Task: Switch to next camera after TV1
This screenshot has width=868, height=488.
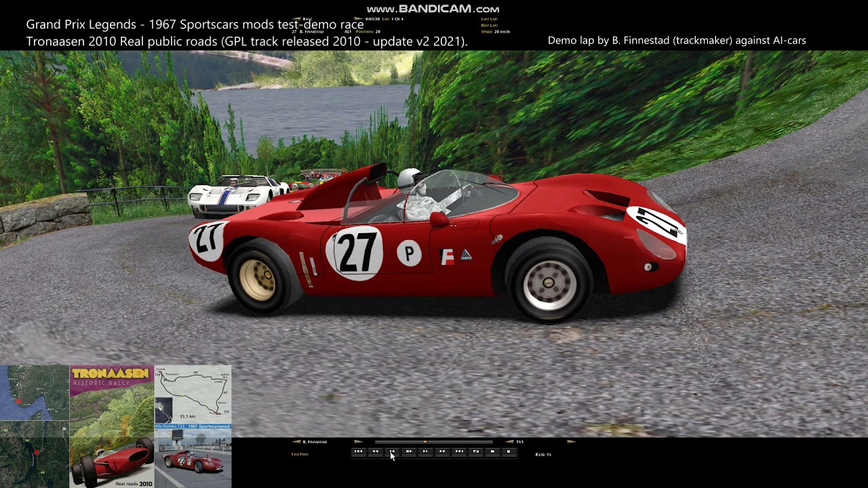Action: click(x=571, y=442)
